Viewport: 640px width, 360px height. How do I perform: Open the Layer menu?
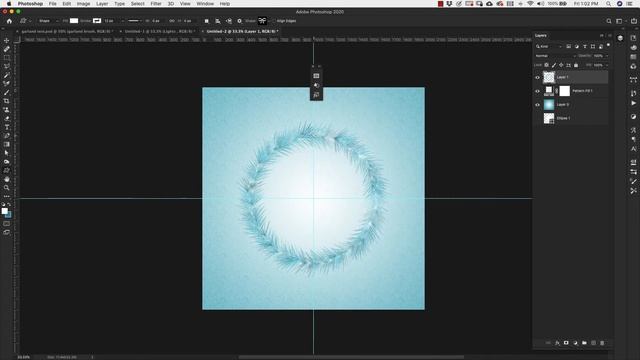pos(102,4)
